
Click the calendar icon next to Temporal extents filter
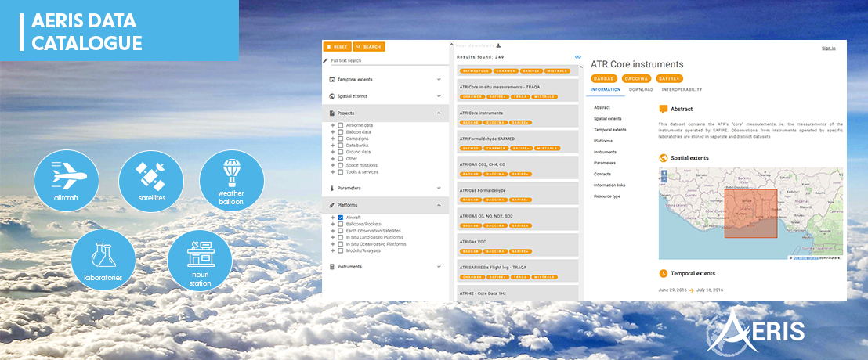(x=332, y=80)
